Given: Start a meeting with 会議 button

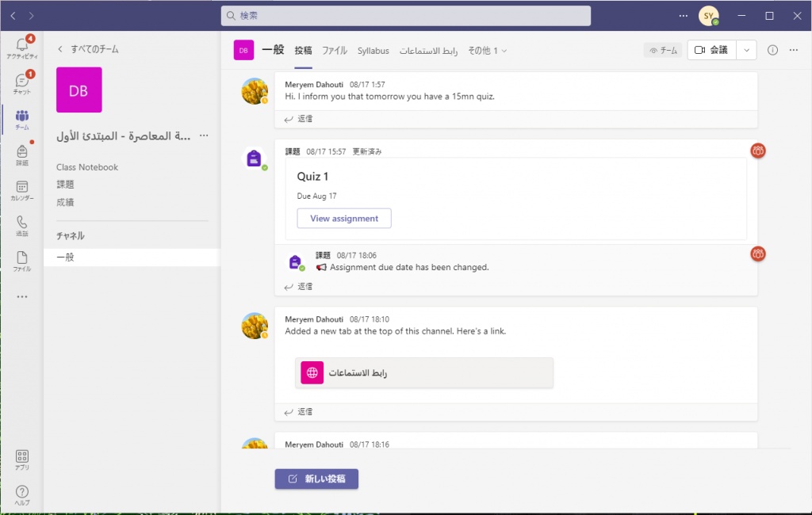Looking at the screenshot, I should tap(711, 50).
